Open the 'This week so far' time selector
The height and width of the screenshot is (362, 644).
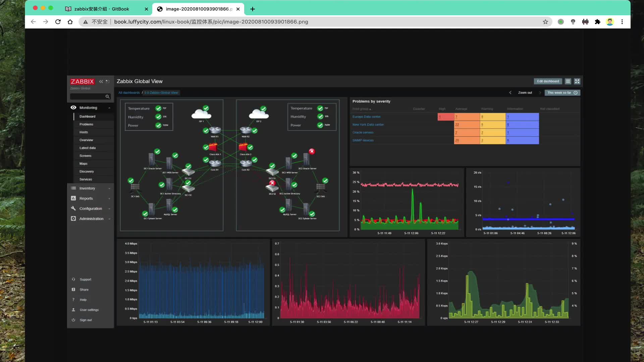[562, 93]
